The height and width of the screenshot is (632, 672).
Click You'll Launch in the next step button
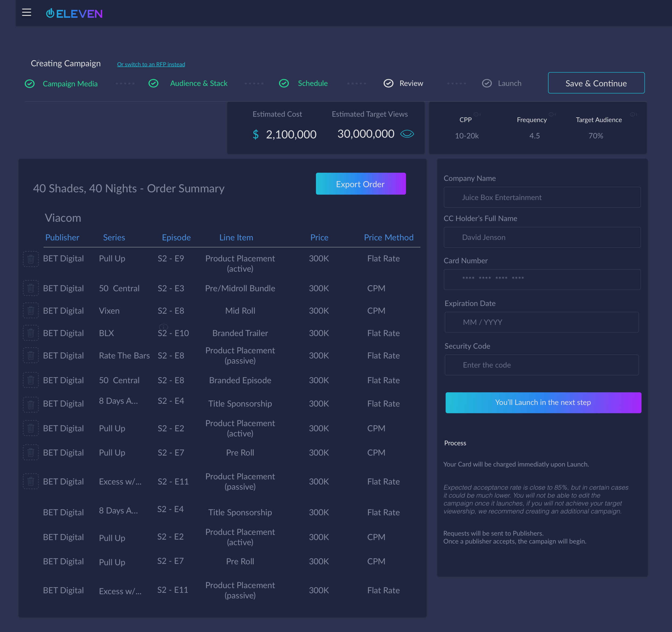543,402
